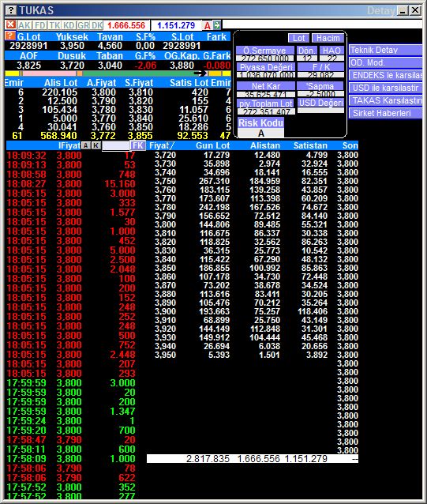The height and width of the screenshot is (504, 427).
Task: Click the total ask lot 92.553
Action: 193,136
